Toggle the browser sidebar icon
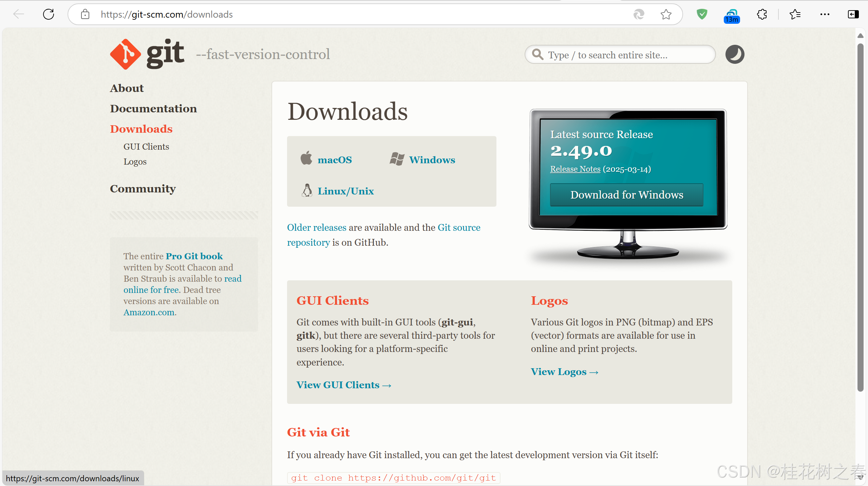 pyautogui.click(x=853, y=14)
